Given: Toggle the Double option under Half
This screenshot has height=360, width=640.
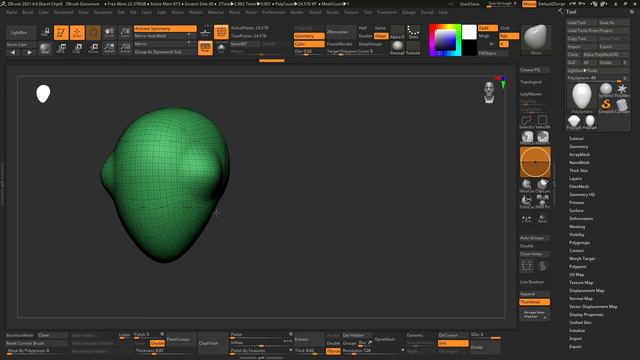Looking at the screenshot, I should point(365,36).
